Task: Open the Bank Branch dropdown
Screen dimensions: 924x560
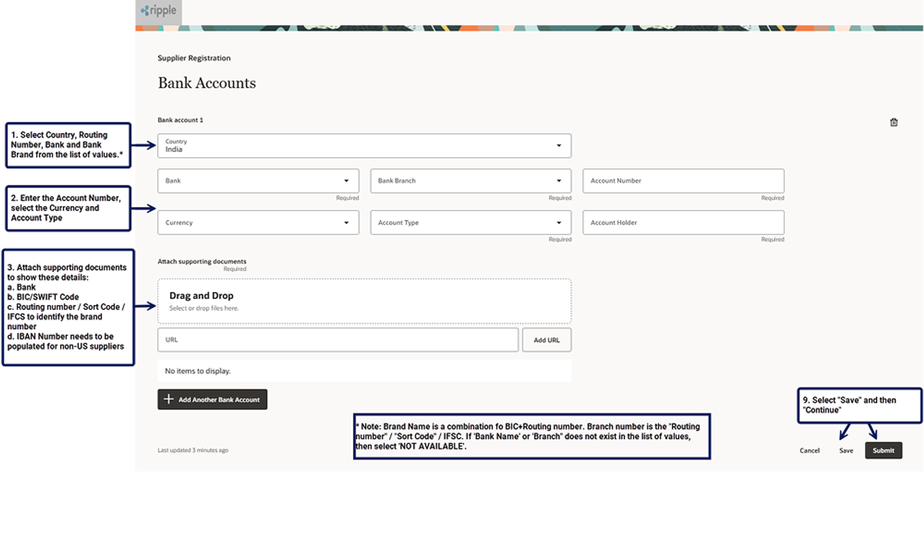Action: tap(471, 181)
